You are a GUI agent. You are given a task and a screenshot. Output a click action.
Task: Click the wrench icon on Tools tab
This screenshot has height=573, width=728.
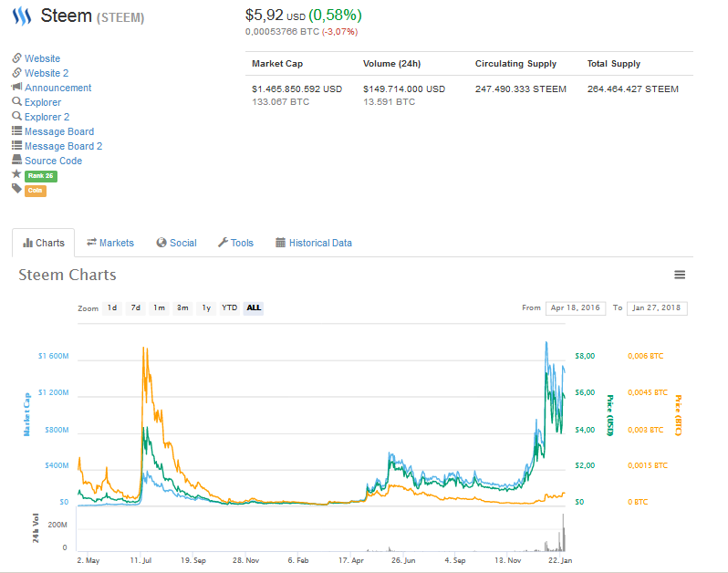click(223, 243)
